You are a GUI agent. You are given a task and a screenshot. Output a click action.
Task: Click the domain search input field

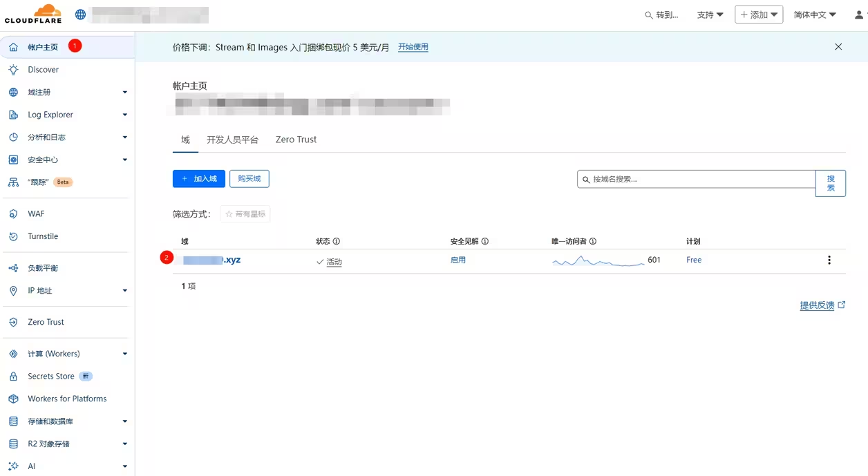pos(698,179)
